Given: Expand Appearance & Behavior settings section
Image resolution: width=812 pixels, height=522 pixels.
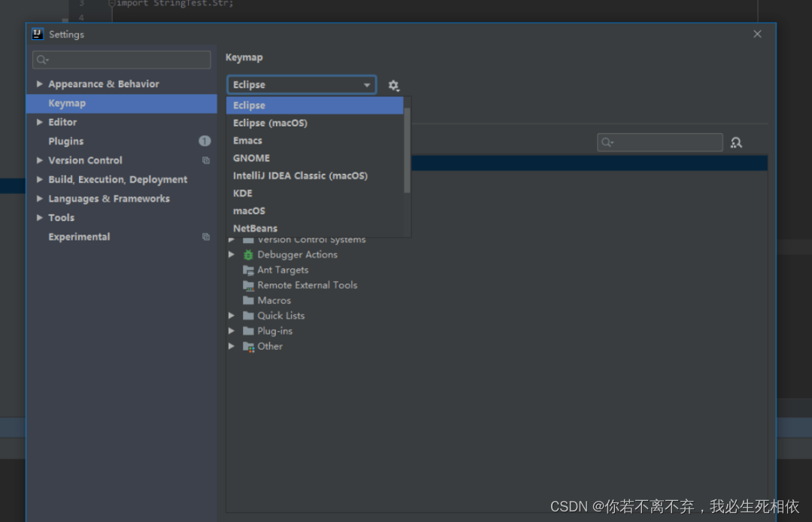Looking at the screenshot, I should 39,84.
